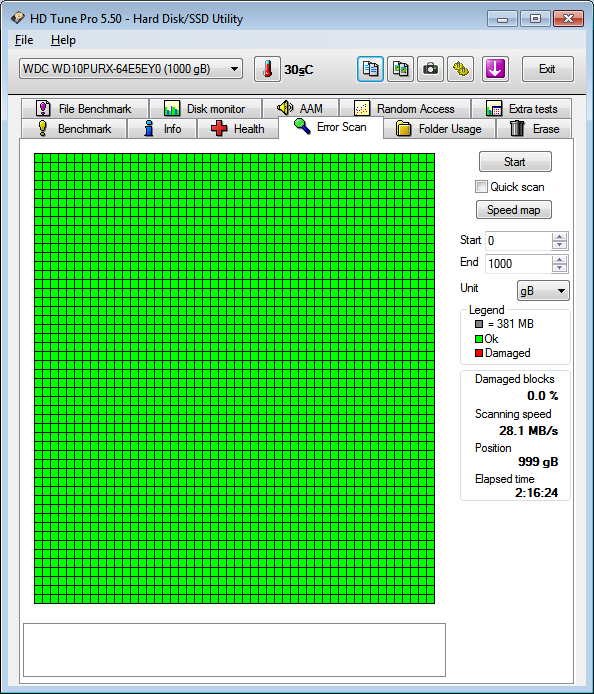Maximize the HD Tune Pro window
The image size is (594, 694).
coord(535,19)
